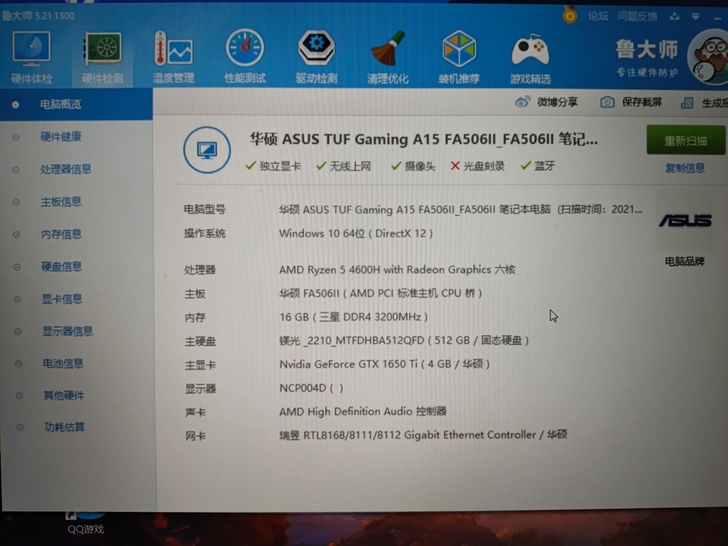Click the 电脑型号 model value row

(461, 210)
